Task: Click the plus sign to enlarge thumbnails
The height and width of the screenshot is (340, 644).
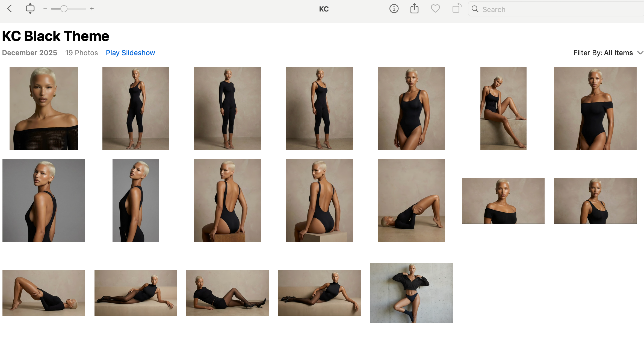Action: (x=92, y=8)
